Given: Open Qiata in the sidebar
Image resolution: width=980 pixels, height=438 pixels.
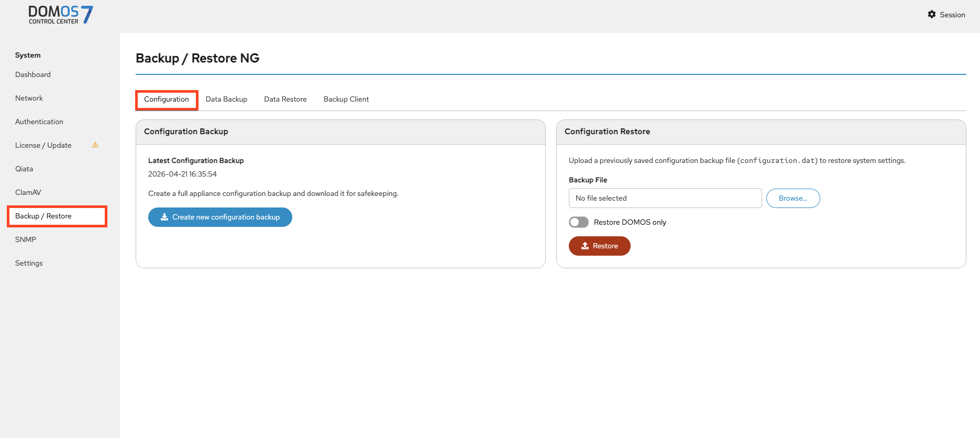Looking at the screenshot, I should pos(24,169).
